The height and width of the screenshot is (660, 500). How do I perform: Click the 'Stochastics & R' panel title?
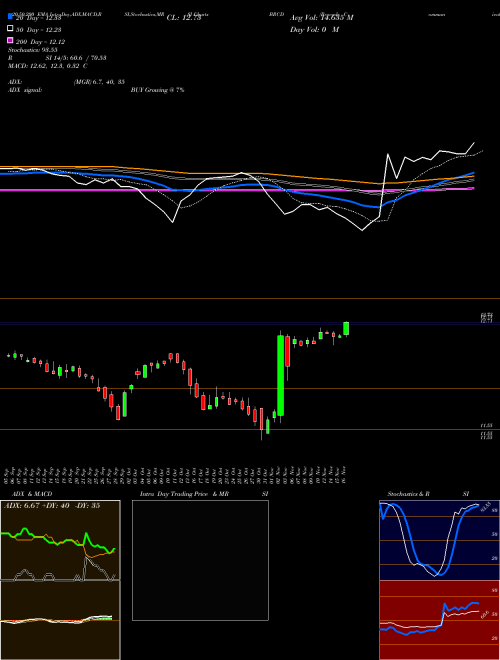pyautogui.click(x=408, y=494)
